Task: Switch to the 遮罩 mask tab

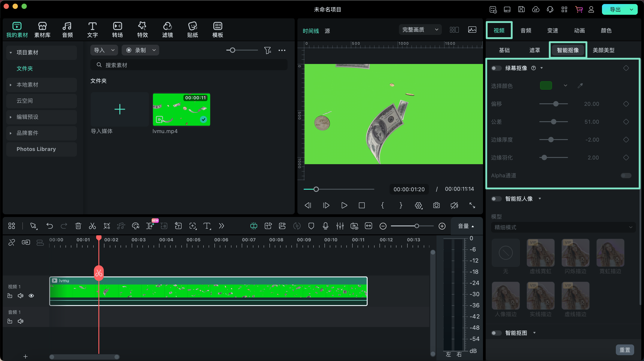Action: pos(534,50)
